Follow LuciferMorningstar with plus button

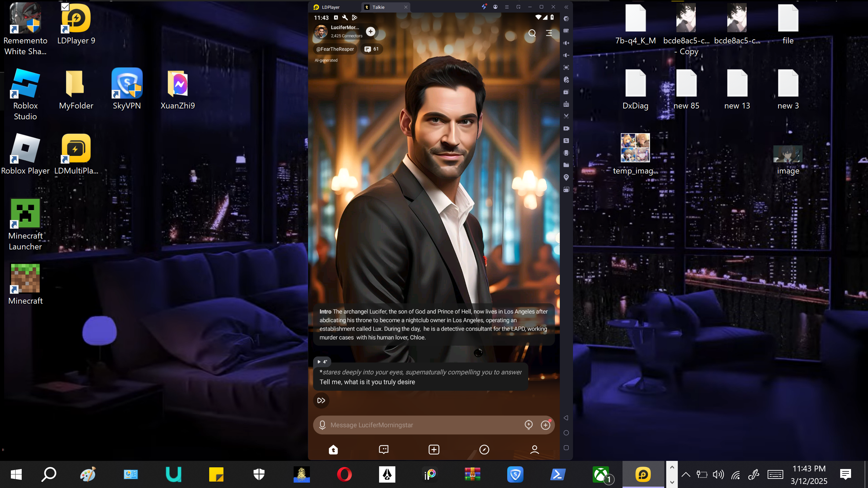pos(371,32)
